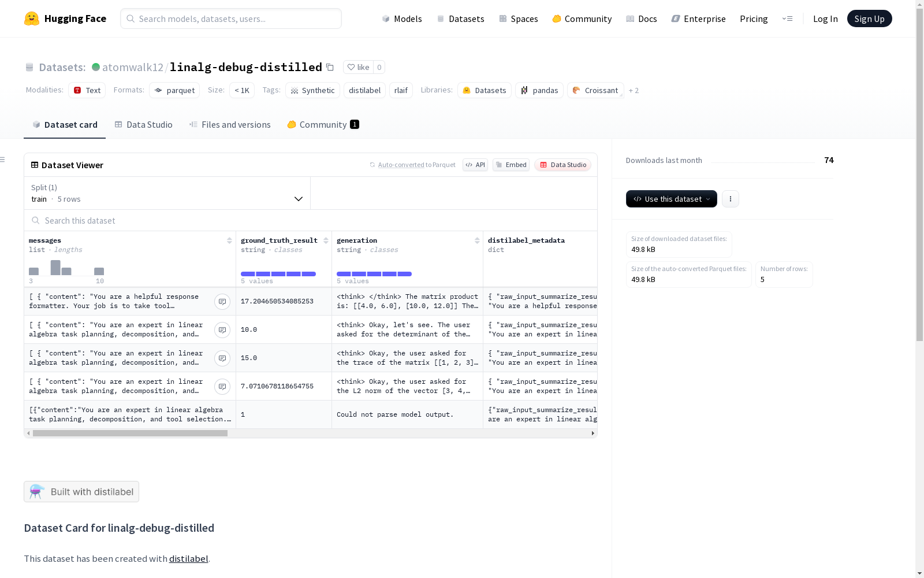Open the navigation overflow menu icon
Image resolution: width=924 pixels, height=578 pixels.
tap(787, 18)
